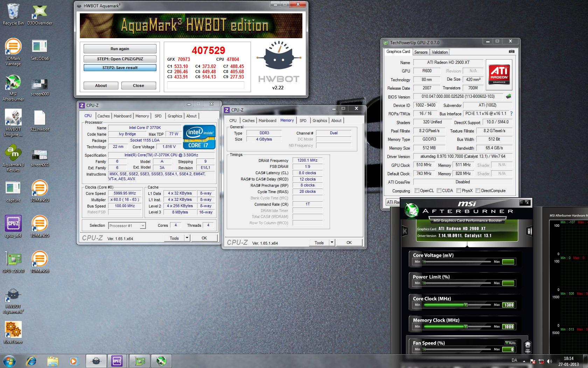Click the Memory Clock slider handle
This screenshot has height=368, width=588.
pos(465,327)
